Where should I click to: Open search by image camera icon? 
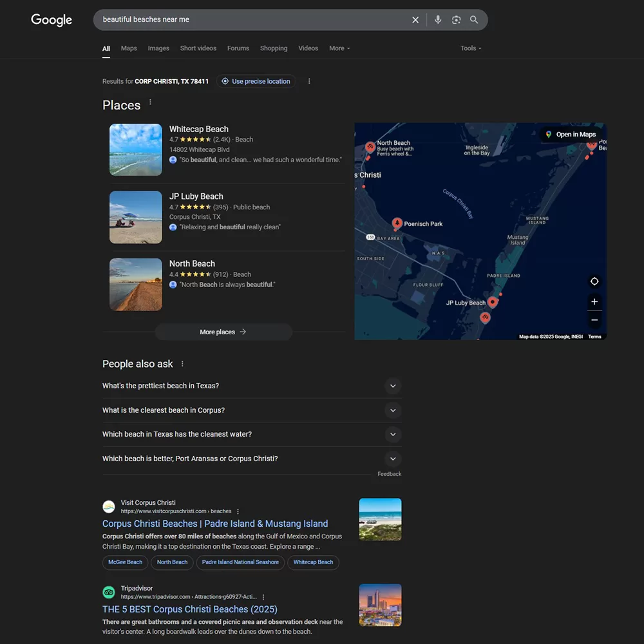coord(456,20)
